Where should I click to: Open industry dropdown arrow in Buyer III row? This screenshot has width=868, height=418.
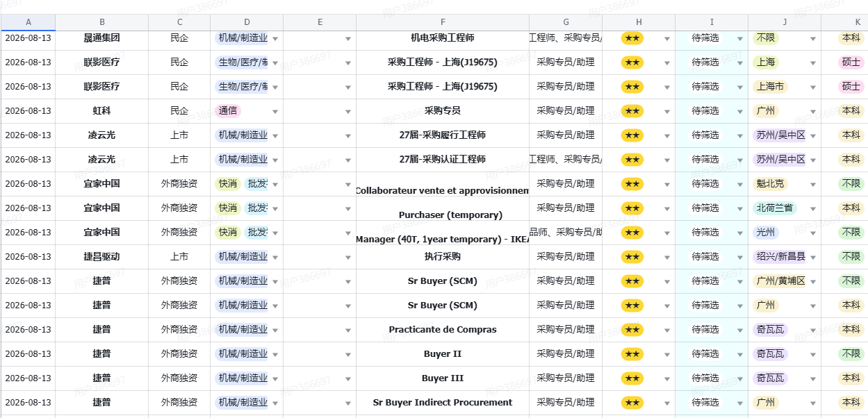pyautogui.click(x=275, y=379)
